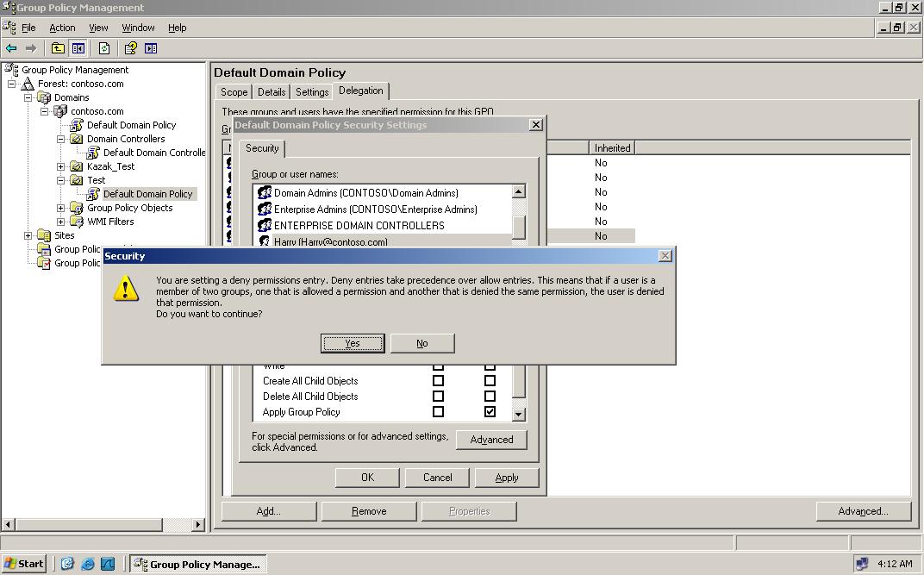Check Deny for Delete All Child Objects
Viewport: 924px width, 575px height.
[490, 396]
